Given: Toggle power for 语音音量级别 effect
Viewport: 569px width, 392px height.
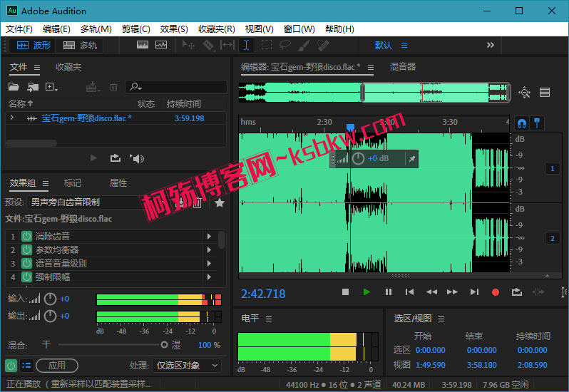Looking at the screenshot, I should tap(26, 264).
